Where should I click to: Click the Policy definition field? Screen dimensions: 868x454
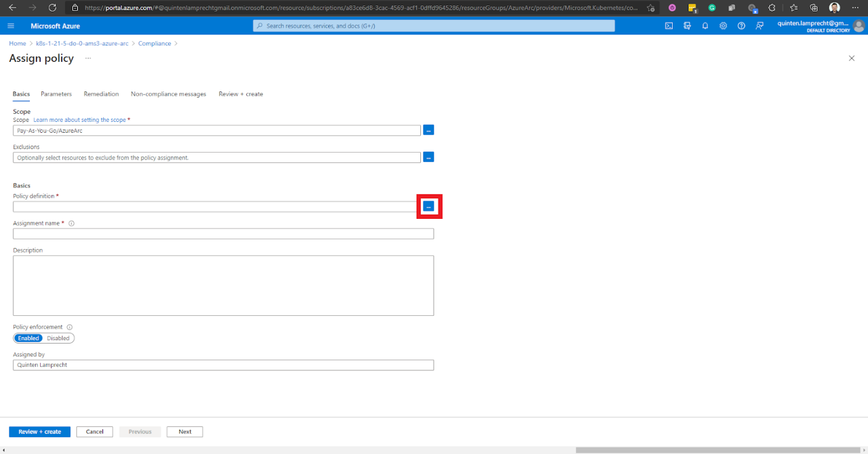(217, 207)
